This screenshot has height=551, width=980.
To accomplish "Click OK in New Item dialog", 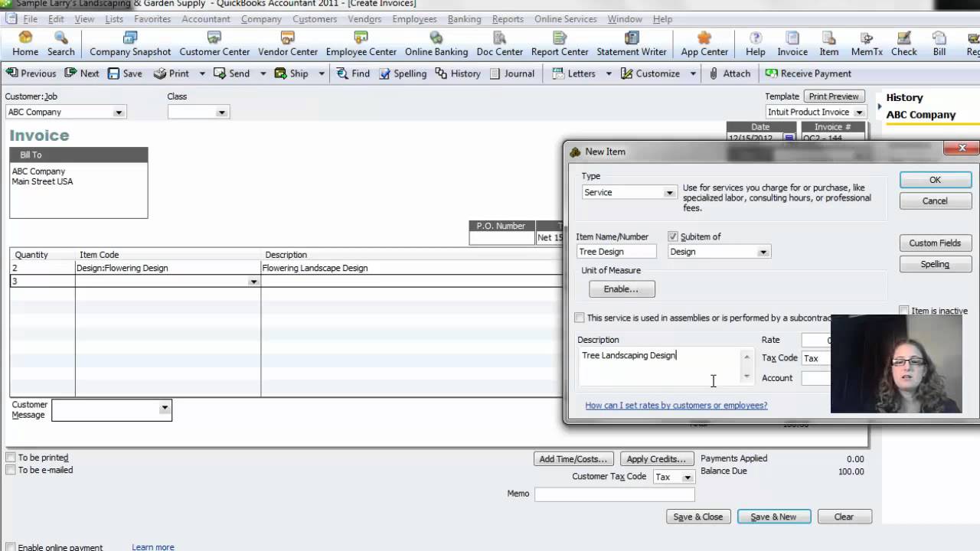I will point(935,180).
